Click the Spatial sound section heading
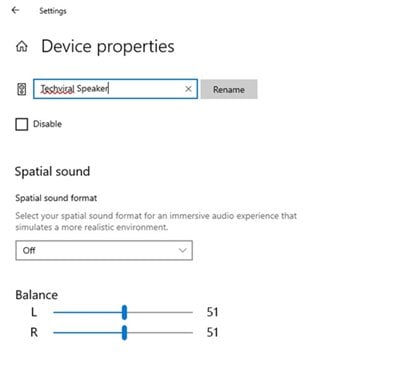400x387 pixels. pos(52,171)
